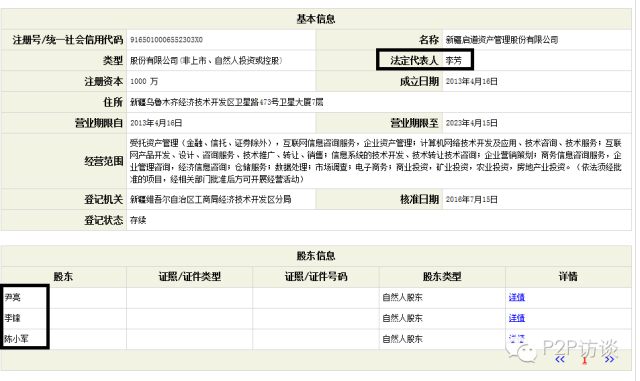
Task: Open the 详情 link for shareholder 陈小军
Action: [x=516, y=338]
